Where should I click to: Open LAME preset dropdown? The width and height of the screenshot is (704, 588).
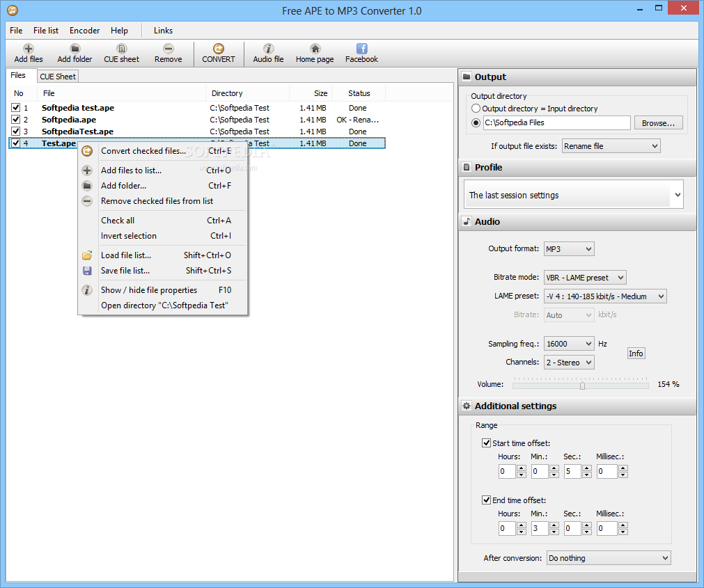click(605, 296)
